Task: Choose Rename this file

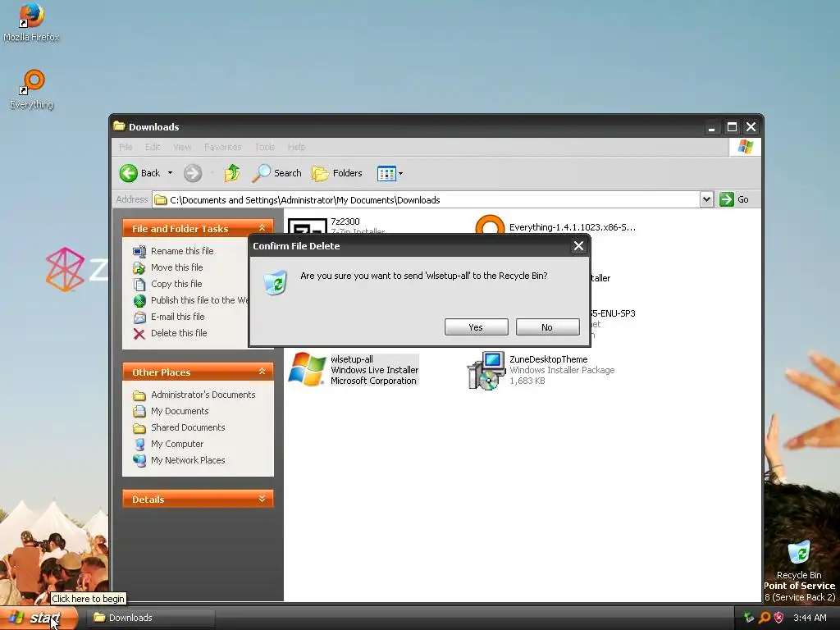Action: pyautogui.click(x=182, y=251)
